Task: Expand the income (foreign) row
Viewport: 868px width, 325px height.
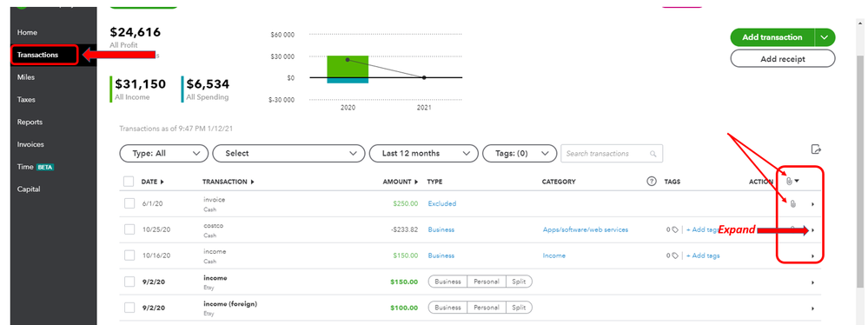Action: 812,308
